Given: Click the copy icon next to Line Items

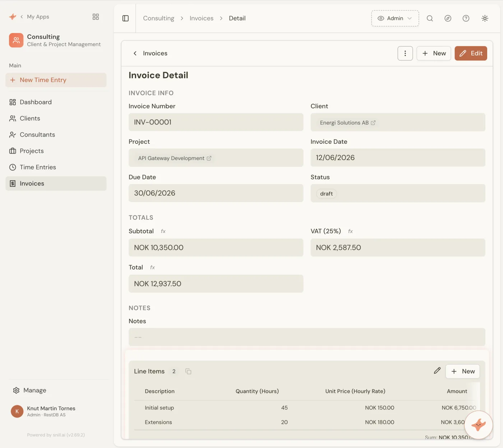Looking at the screenshot, I should coord(188,371).
